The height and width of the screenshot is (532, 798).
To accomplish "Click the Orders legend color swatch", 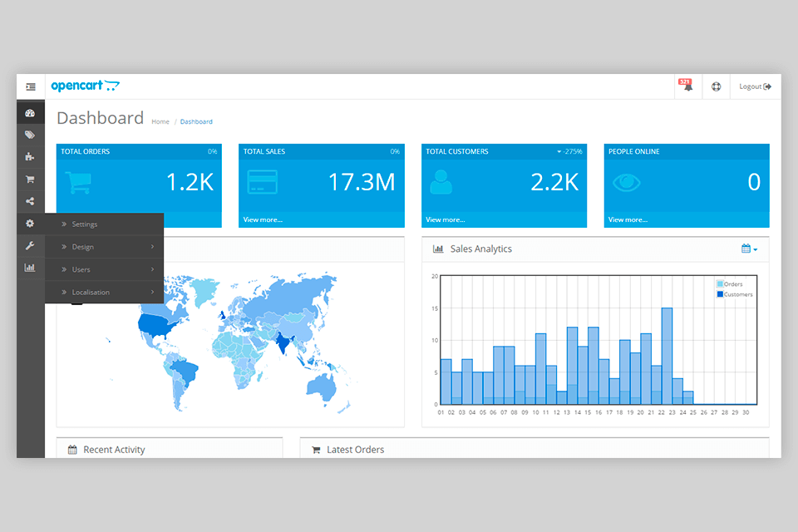I will pyautogui.click(x=720, y=284).
